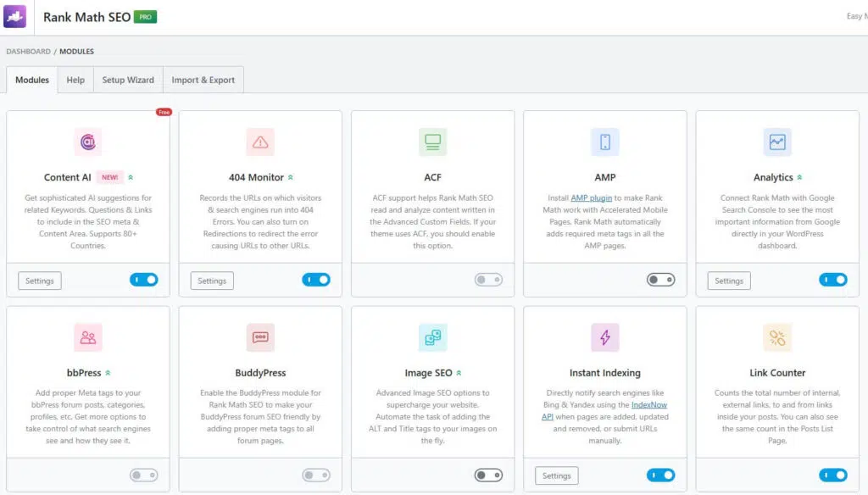Image resolution: width=868 pixels, height=495 pixels.
Task: Click the ACF module monitor icon
Action: [x=432, y=142]
